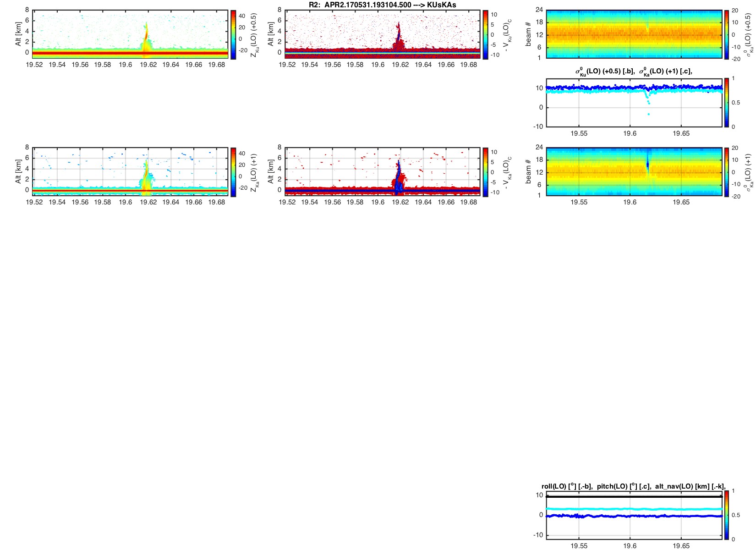Click the blue velocity core in the V_Ka plot
756x550 pixels.
pyautogui.click(x=399, y=176)
